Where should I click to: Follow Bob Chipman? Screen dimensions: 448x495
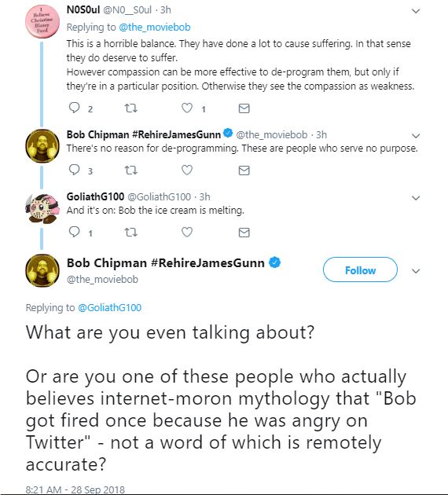pyautogui.click(x=360, y=269)
